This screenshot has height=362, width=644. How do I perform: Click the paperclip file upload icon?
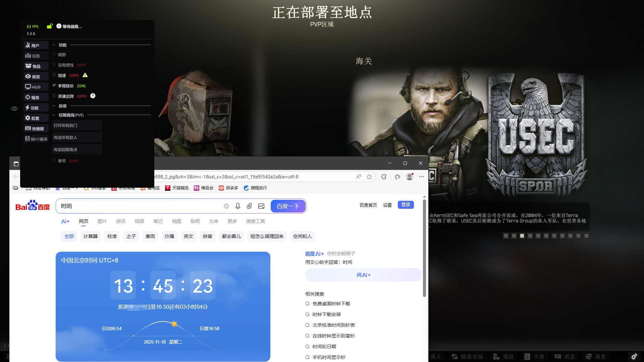[249, 206]
